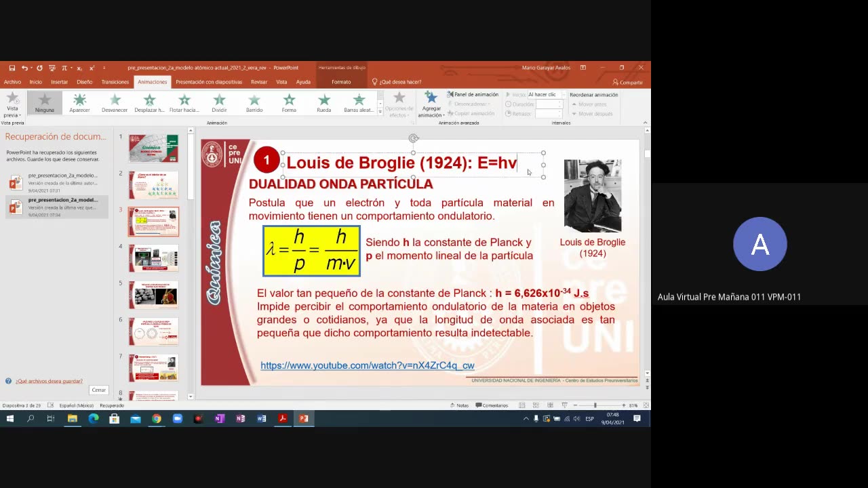Select slide 5 thumbnail
This screenshot has height=488, width=868.
point(154,295)
